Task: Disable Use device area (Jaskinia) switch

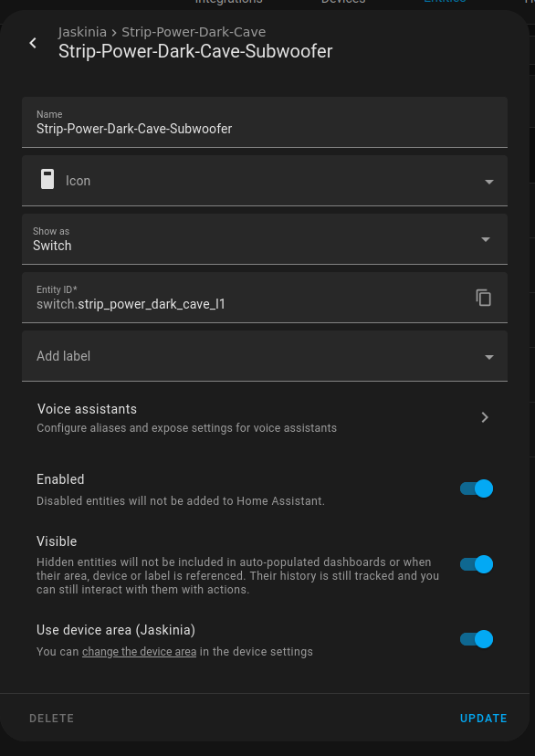Action: [x=477, y=639]
